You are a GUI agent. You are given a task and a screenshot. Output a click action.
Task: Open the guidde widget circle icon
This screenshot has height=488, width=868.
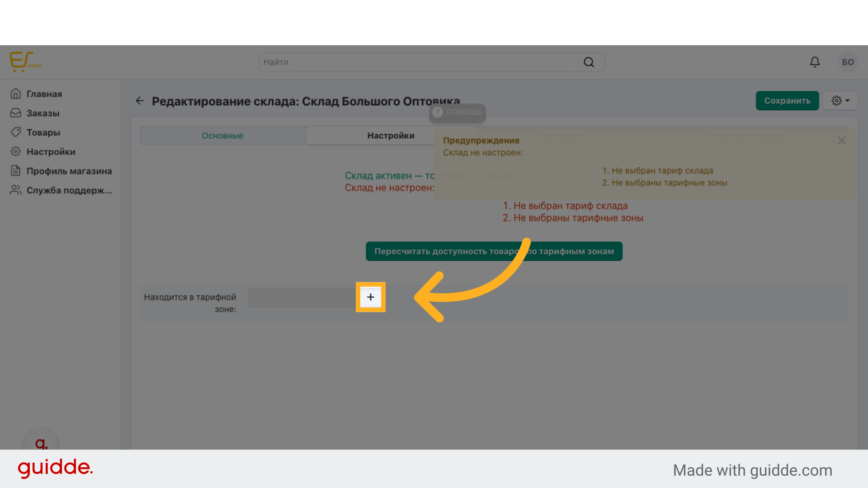(x=41, y=443)
